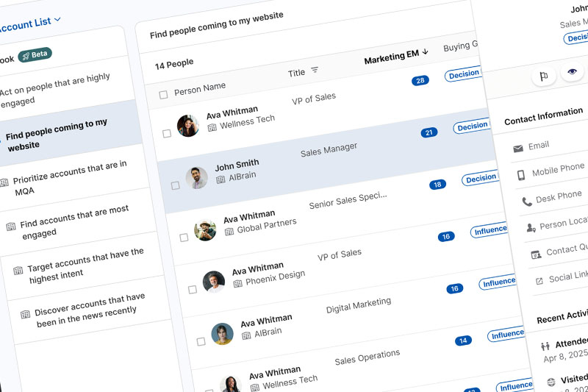Screen dimensions: 588x392
Task: Tick the checkbox for John Smith row
Action: pos(175,185)
